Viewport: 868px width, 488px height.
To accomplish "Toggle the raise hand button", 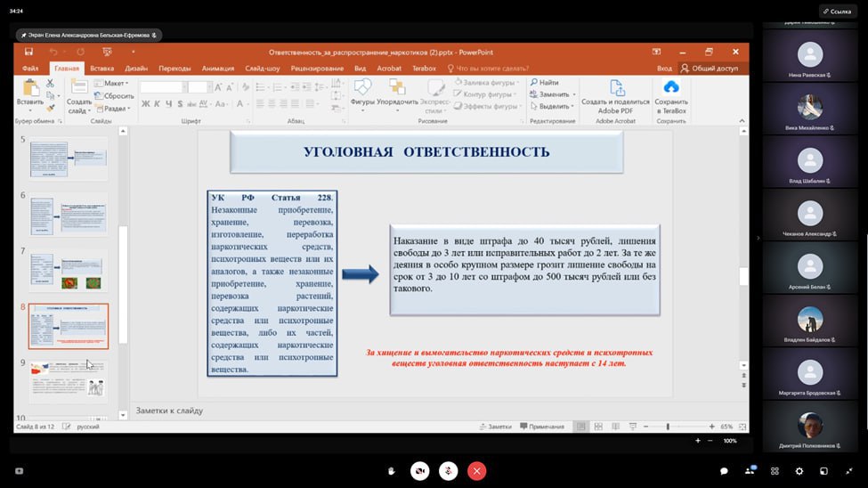I will pos(391,471).
